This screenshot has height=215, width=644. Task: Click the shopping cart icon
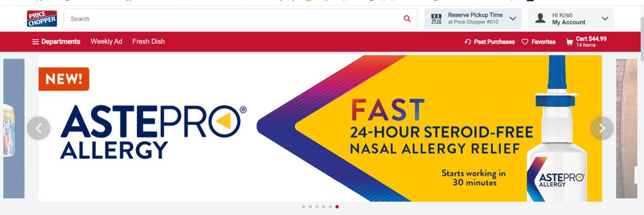point(569,42)
